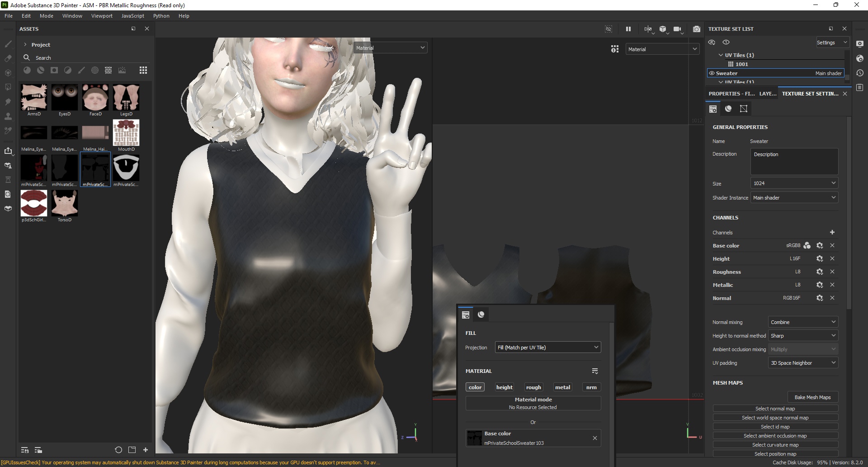
Task: Collapse the UV Tiles (1) group
Action: 721,55
